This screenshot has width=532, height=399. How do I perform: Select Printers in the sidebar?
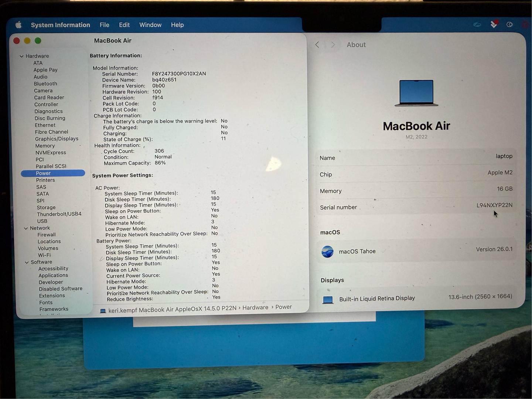[x=45, y=180]
